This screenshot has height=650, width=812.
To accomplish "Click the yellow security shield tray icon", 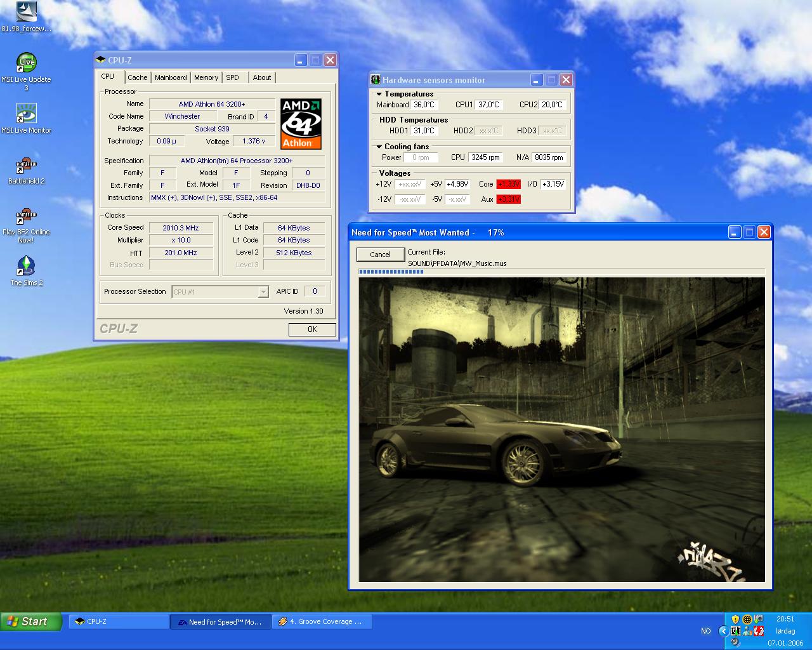I will click(x=735, y=619).
